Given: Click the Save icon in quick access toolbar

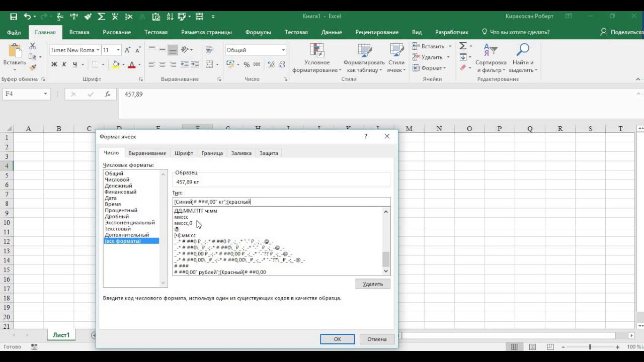Looking at the screenshot, I should (14, 17).
